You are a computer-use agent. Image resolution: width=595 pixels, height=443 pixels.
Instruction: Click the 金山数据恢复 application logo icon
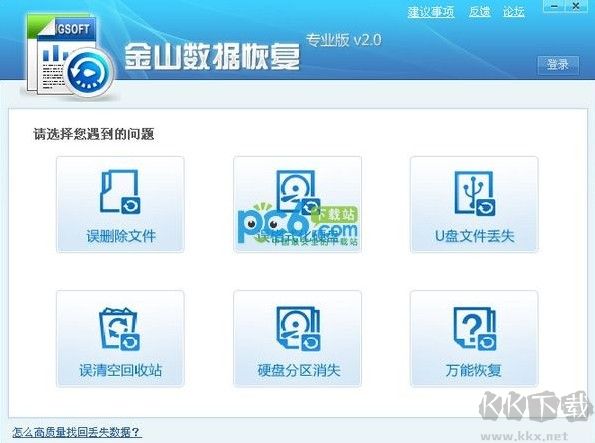70,56
